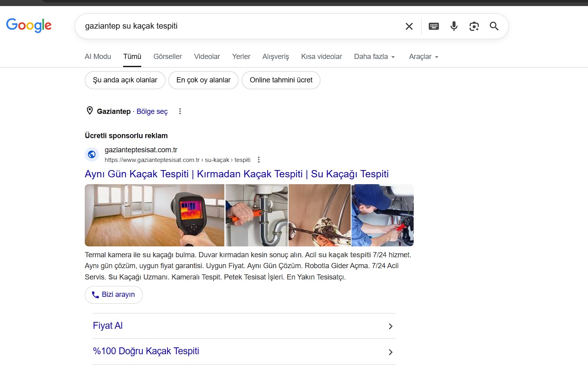Viewport: 588px width, 372px height.
Task: Expand the 'Daha fazla' dropdown
Action: coord(374,57)
